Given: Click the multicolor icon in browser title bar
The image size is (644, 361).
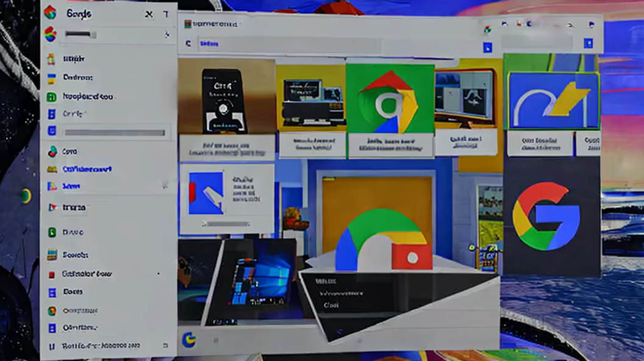Looking at the screenshot, I should pyautogui.click(x=487, y=28).
